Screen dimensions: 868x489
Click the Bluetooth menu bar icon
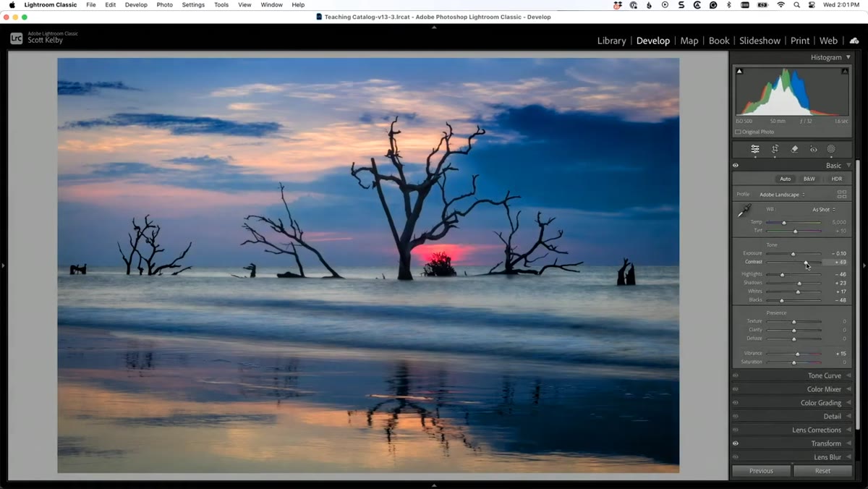[x=728, y=5]
